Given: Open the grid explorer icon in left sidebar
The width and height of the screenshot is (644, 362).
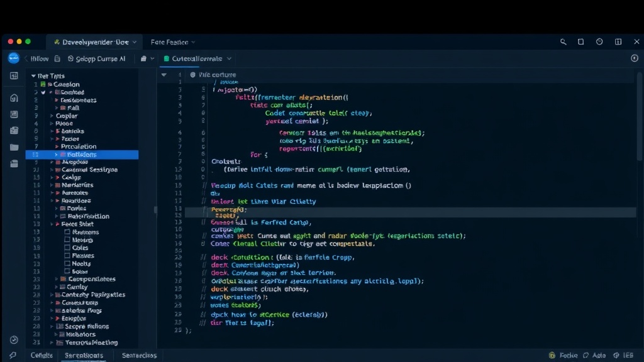Looking at the screenshot, I should [14, 76].
